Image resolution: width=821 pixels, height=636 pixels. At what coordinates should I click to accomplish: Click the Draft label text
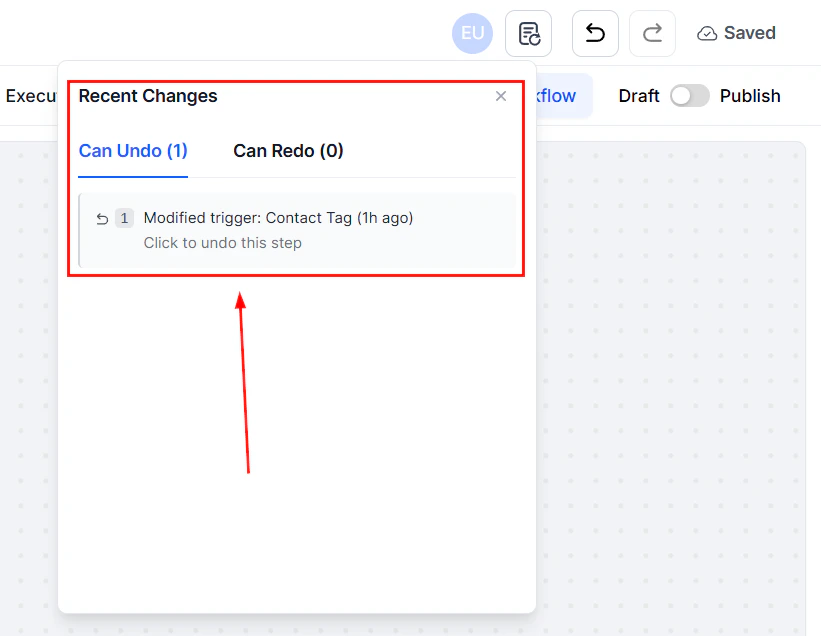pyautogui.click(x=639, y=95)
